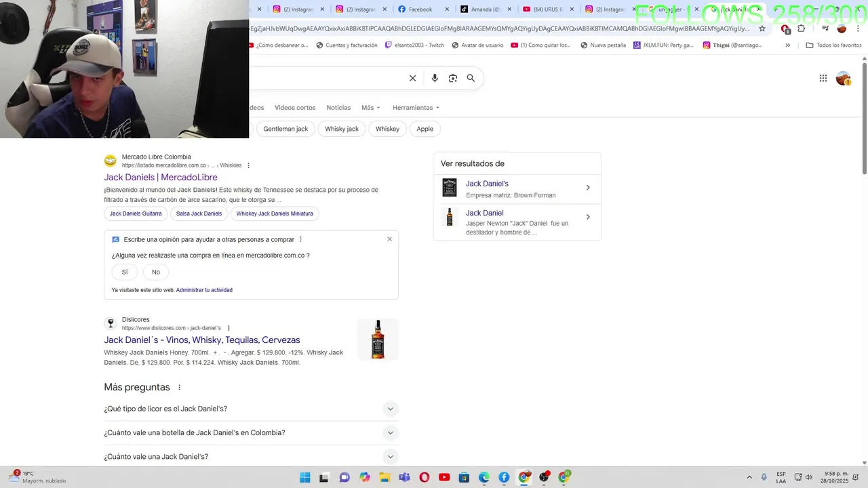Open Jack Daniel's Brown-Forman result chevron
Image resolution: width=868 pixels, height=488 pixels.
(x=588, y=188)
